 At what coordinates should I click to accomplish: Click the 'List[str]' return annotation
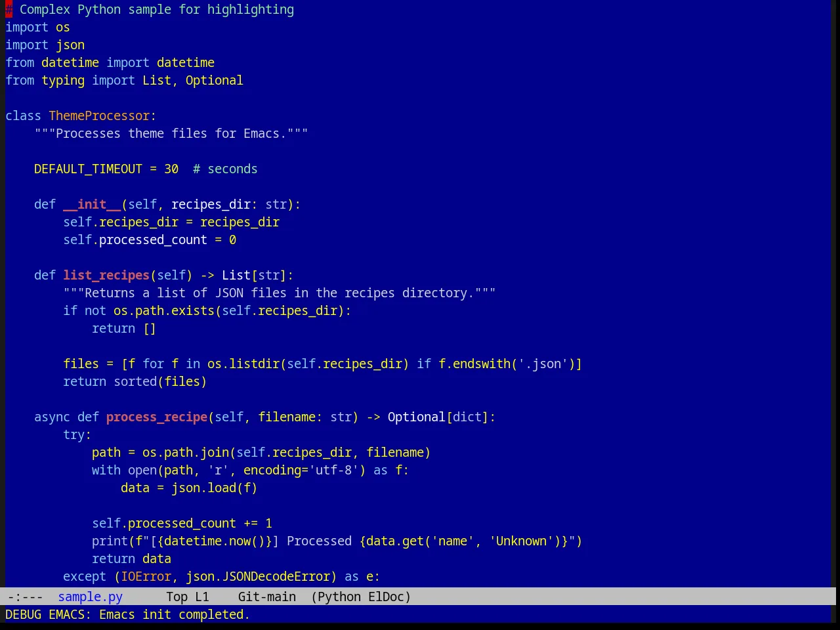click(x=254, y=275)
